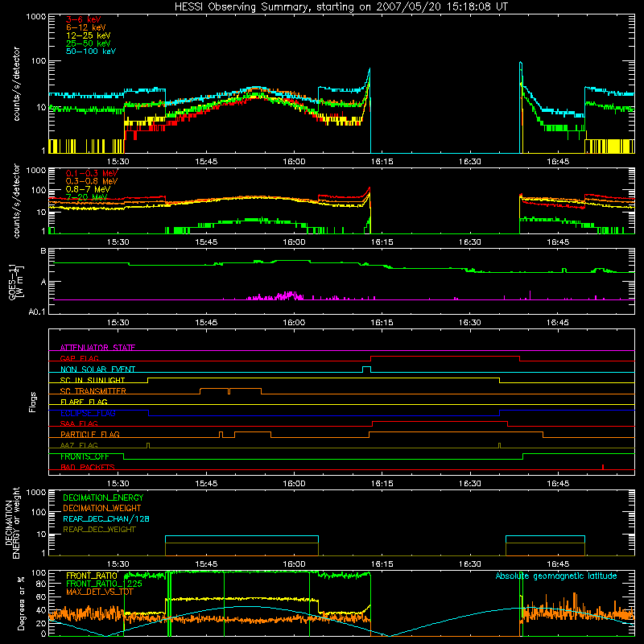Viewport: 644px width, 644px height.
Task: Select the 50-100 keV legend label
Action: (90, 52)
